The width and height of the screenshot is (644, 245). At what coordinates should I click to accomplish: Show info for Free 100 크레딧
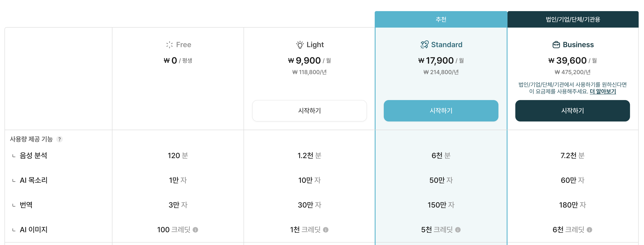click(x=196, y=230)
